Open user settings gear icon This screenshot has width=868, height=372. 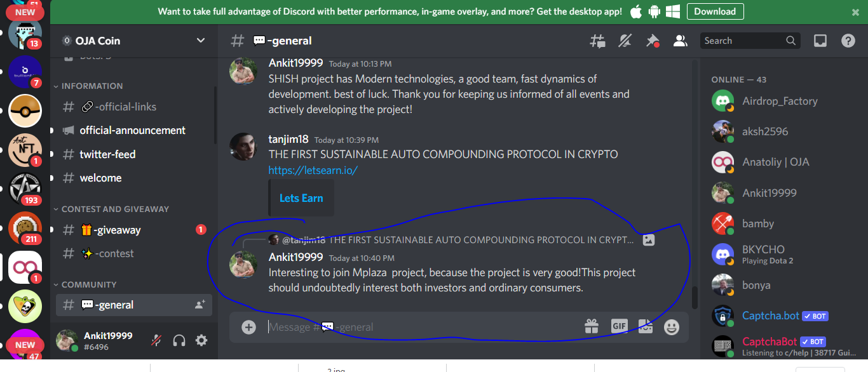[201, 341]
